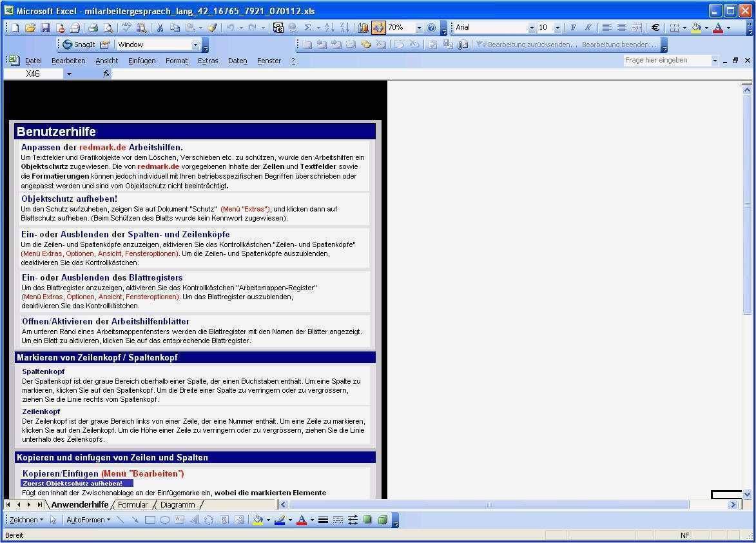
Task: Switch to the Formular sheet tab
Action: coord(133,504)
